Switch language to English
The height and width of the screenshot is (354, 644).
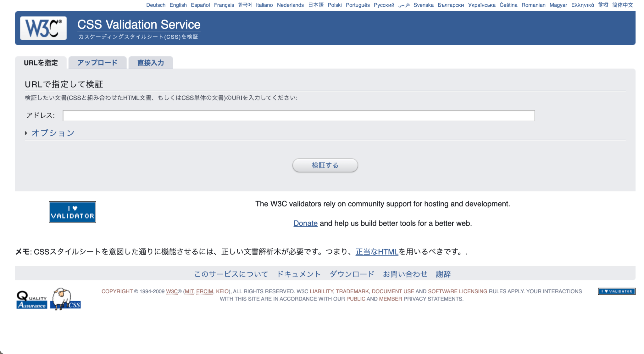click(x=178, y=5)
